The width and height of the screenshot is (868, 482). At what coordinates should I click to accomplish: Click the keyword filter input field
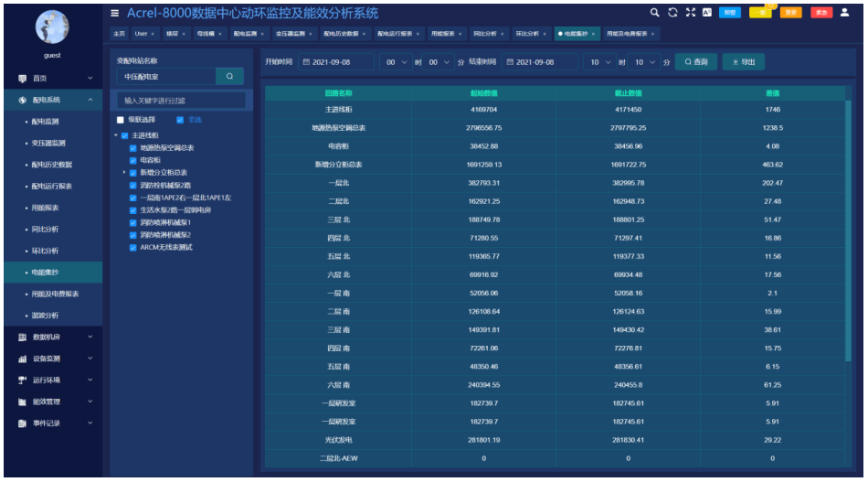click(183, 100)
